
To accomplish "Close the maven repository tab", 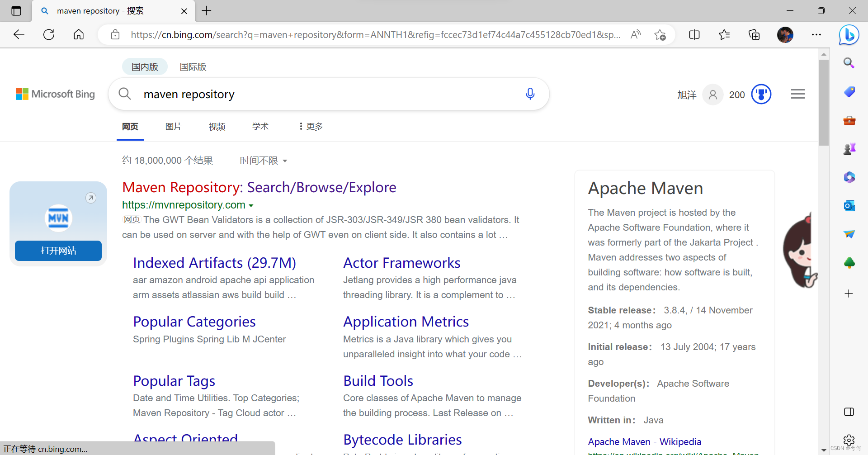I will point(184,11).
